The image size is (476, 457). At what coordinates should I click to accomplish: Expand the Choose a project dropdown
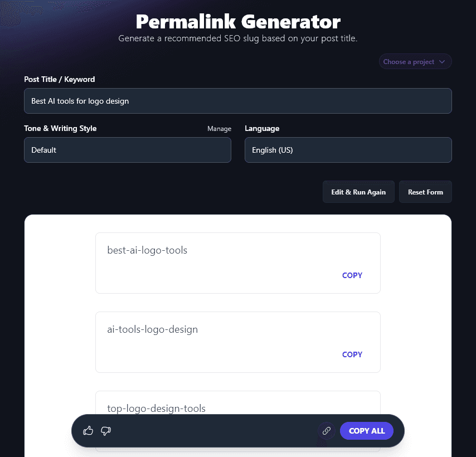coord(415,61)
